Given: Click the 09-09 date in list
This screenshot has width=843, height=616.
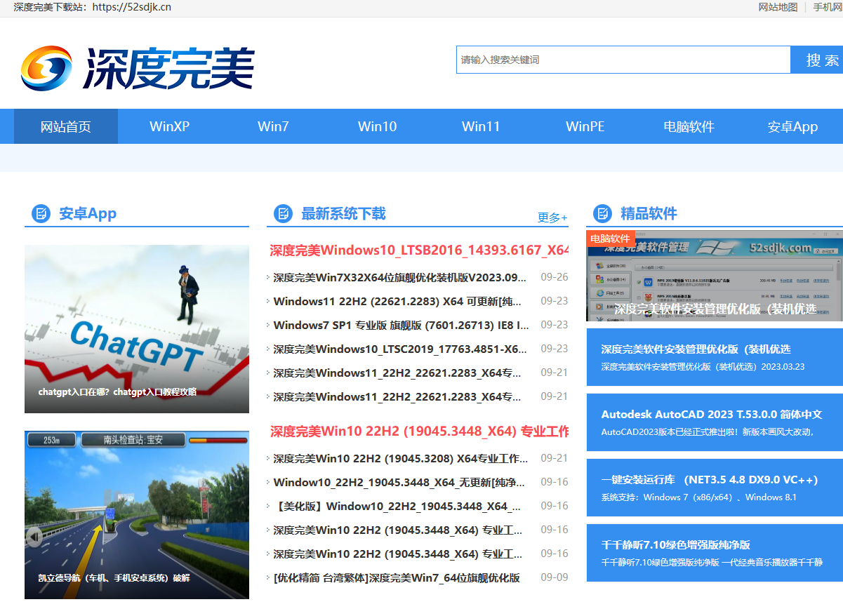Looking at the screenshot, I should click(555, 577).
